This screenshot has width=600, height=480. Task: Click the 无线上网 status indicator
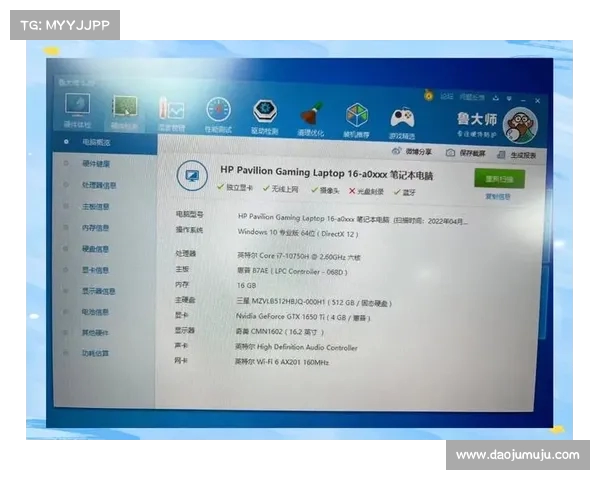coord(280,189)
